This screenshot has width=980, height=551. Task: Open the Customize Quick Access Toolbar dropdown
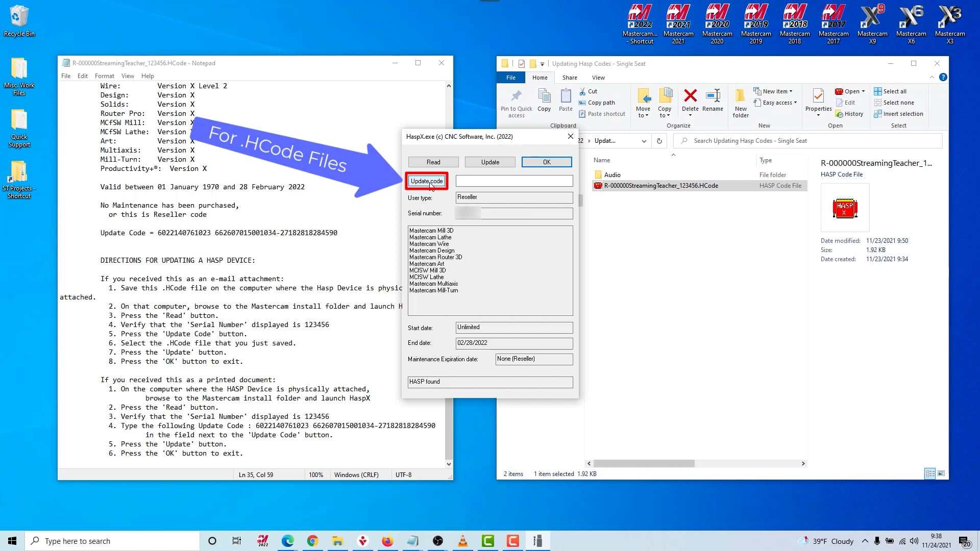542,64
